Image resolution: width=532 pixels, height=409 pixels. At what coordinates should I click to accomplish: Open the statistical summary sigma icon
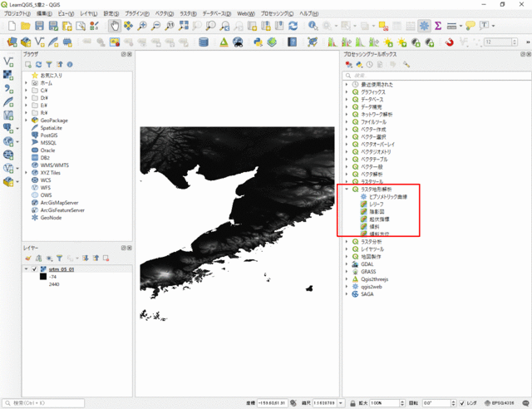click(x=438, y=26)
